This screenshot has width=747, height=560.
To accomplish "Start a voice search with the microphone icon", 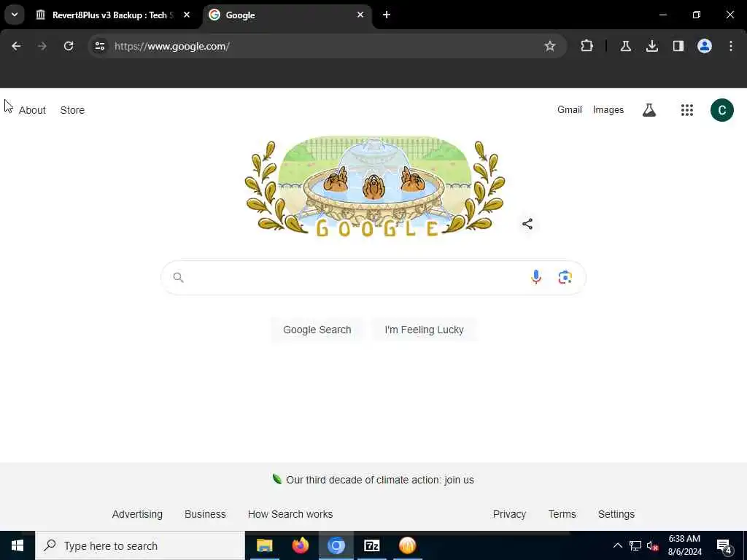I will [x=536, y=277].
